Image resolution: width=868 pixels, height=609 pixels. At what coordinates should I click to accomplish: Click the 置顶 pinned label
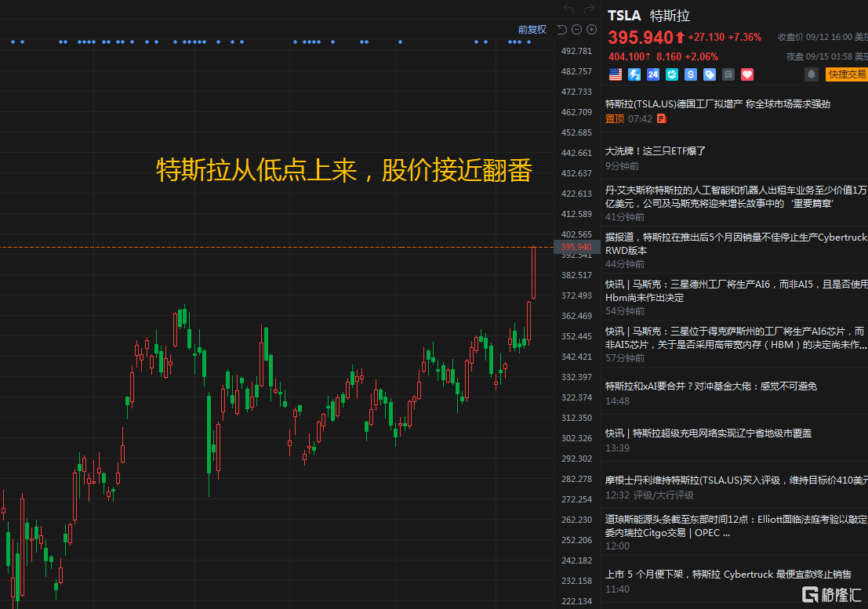tap(615, 119)
